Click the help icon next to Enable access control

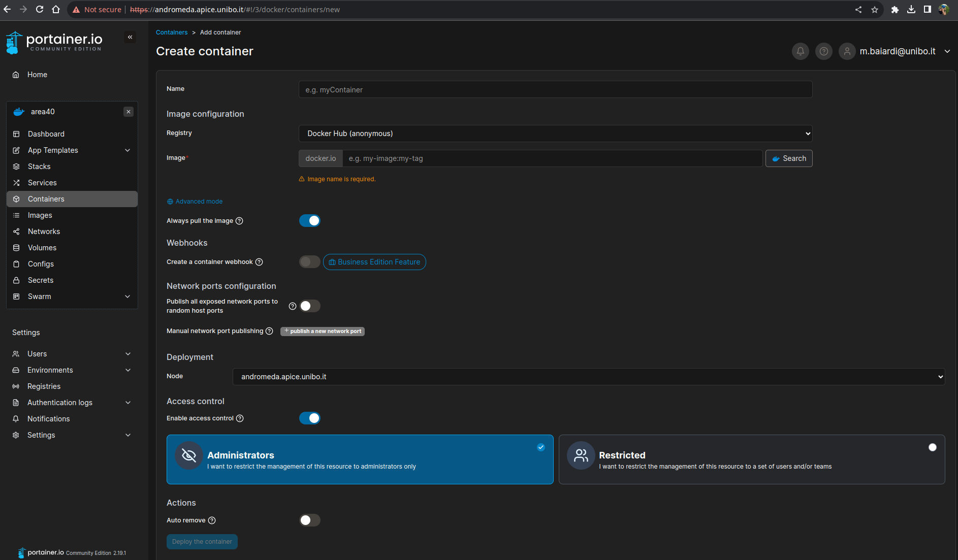240,418
